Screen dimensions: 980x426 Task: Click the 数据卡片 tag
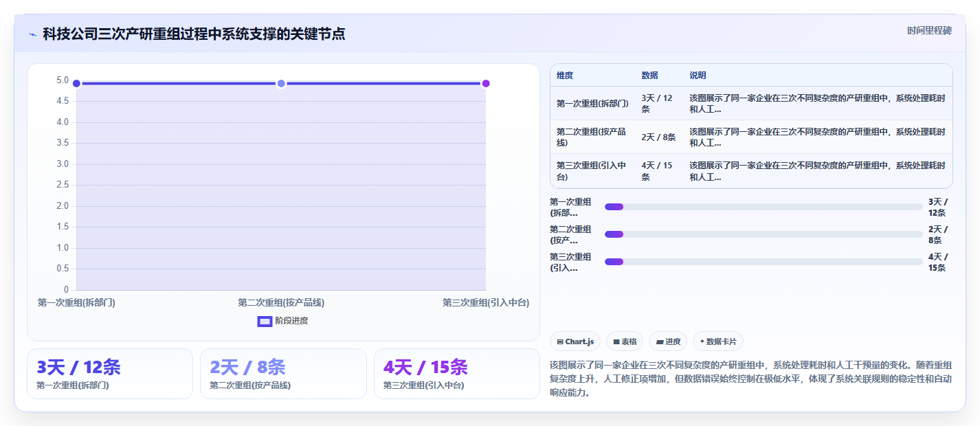(718, 341)
